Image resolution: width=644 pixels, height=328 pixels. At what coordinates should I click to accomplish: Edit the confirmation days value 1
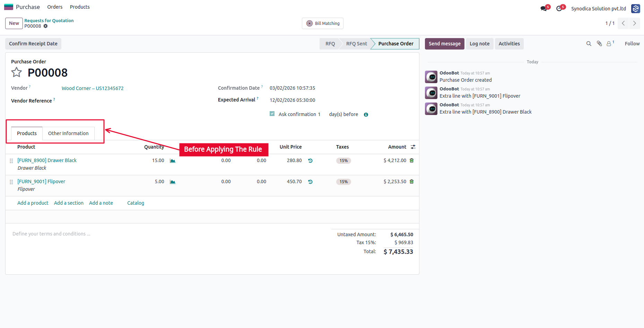point(319,114)
